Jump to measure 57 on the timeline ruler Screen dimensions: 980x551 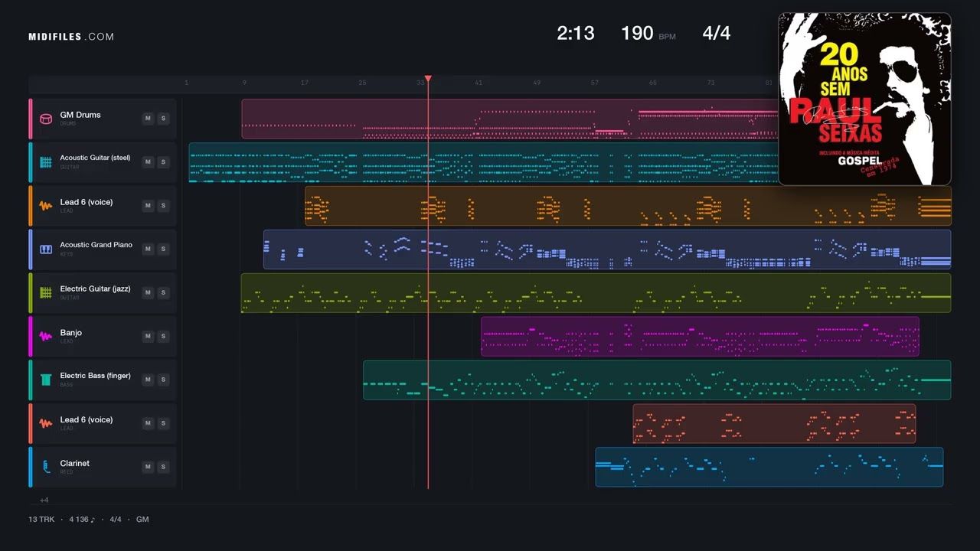coord(595,83)
